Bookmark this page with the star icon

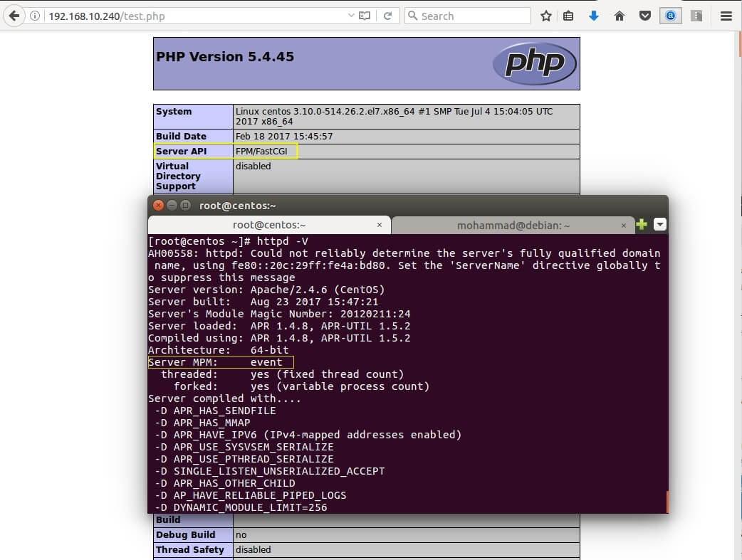[545, 16]
